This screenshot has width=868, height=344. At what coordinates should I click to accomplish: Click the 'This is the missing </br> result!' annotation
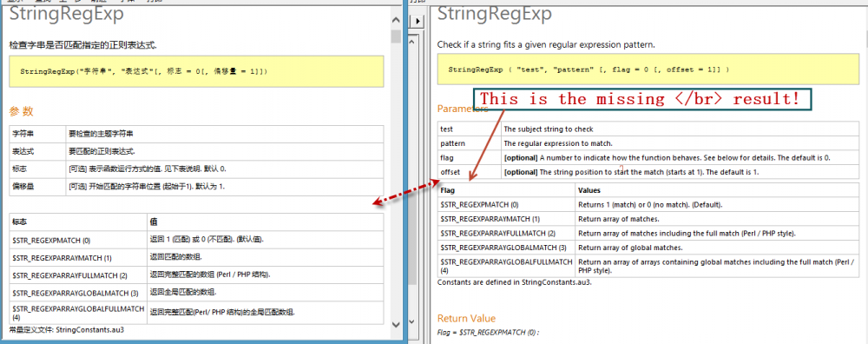point(640,99)
